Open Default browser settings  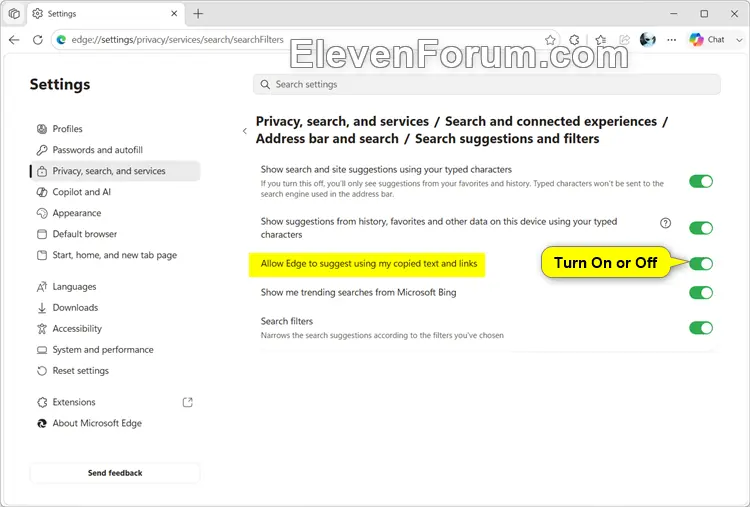click(115, 234)
